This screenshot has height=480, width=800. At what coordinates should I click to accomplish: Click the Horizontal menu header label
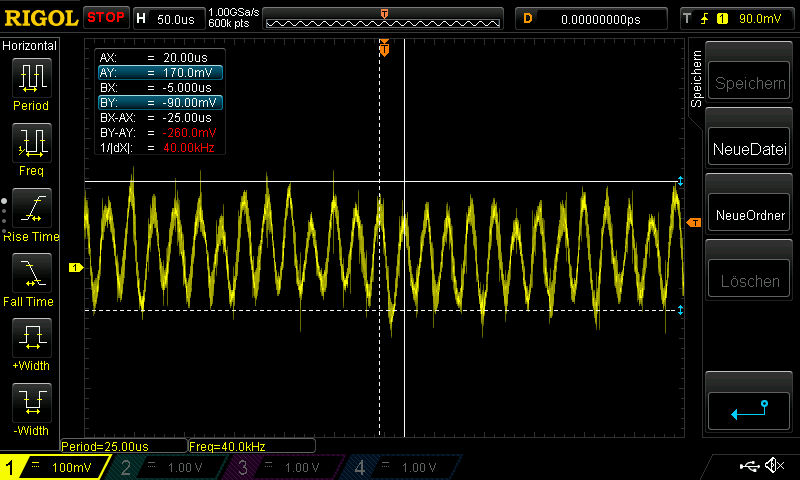click(x=29, y=46)
